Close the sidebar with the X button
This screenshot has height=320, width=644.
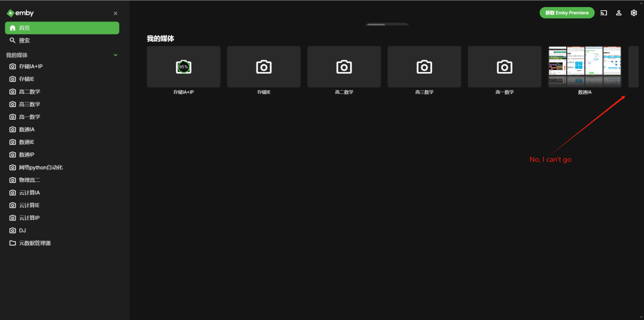click(115, 13)
